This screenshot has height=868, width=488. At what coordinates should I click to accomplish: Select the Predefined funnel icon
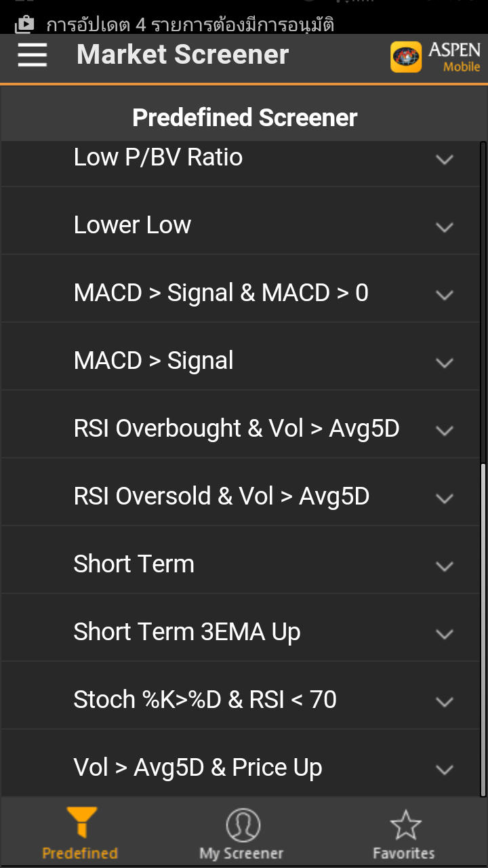(x=81, y=822)
